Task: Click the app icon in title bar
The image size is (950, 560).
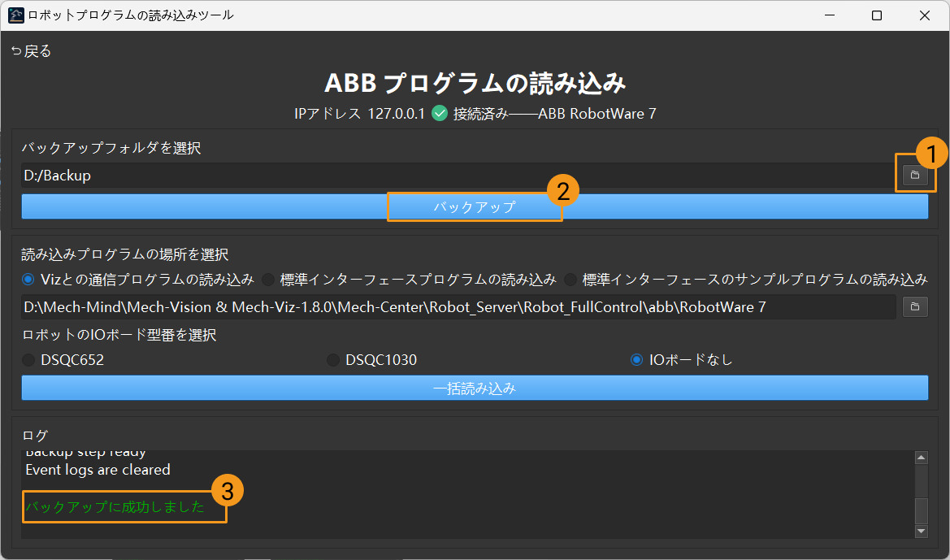Action: click(15, 15)
